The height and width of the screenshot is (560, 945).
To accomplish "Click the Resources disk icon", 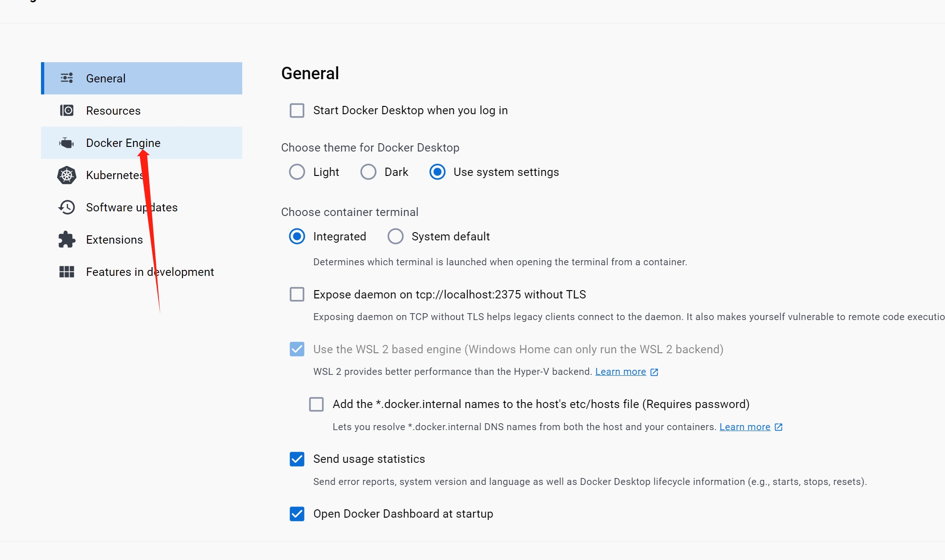I will pos(67,111).
